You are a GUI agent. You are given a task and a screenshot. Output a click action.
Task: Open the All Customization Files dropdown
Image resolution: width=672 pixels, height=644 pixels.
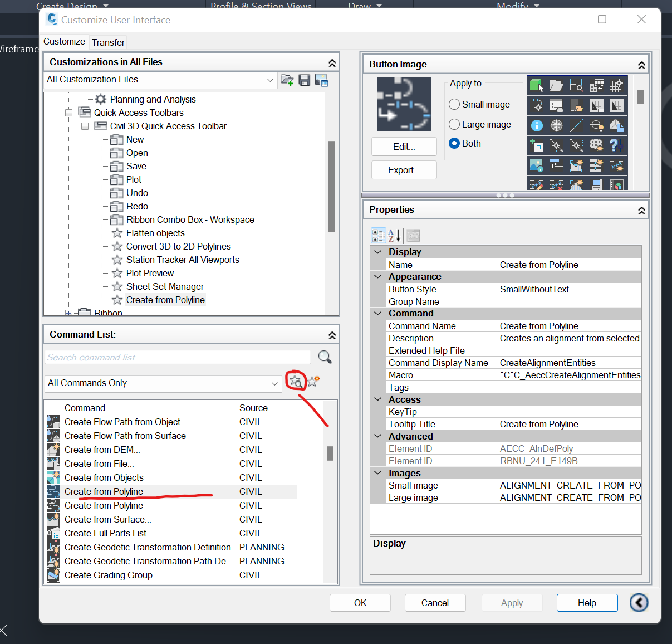click(271, 80)
